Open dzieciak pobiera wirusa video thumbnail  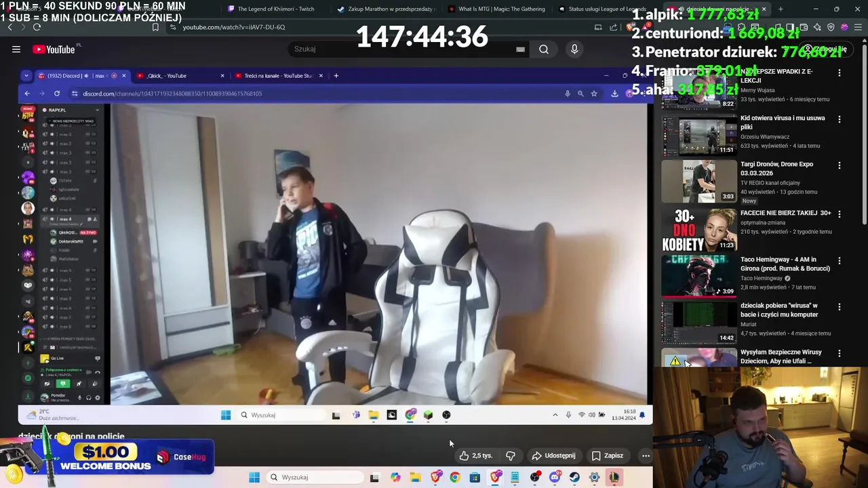[x=699, y=323]
